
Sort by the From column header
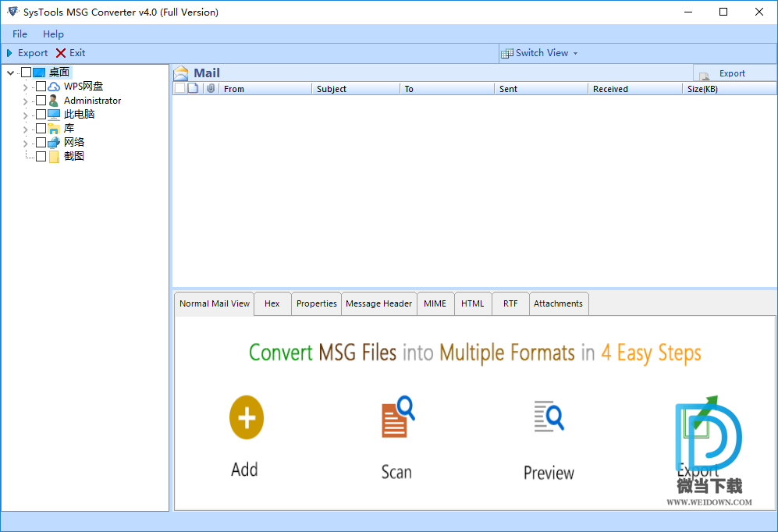click(265, 89)
